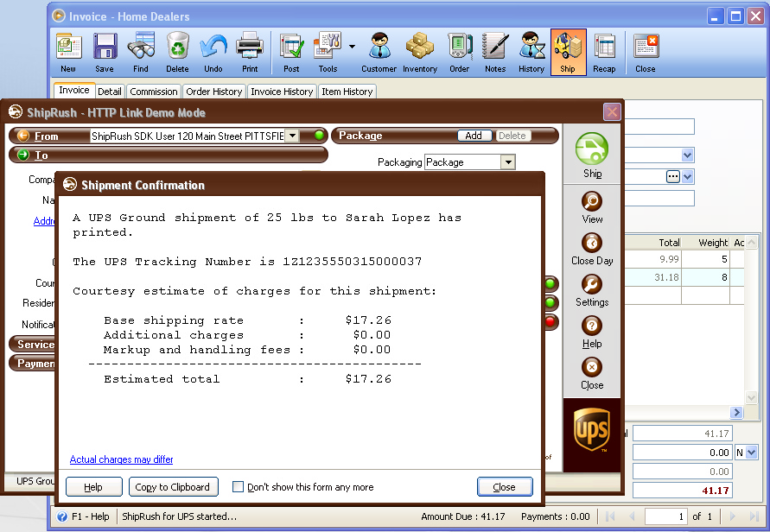Close the invoice using the toolbar Close icon
Screen dimensions: 770x532
[x=646, y=53]
